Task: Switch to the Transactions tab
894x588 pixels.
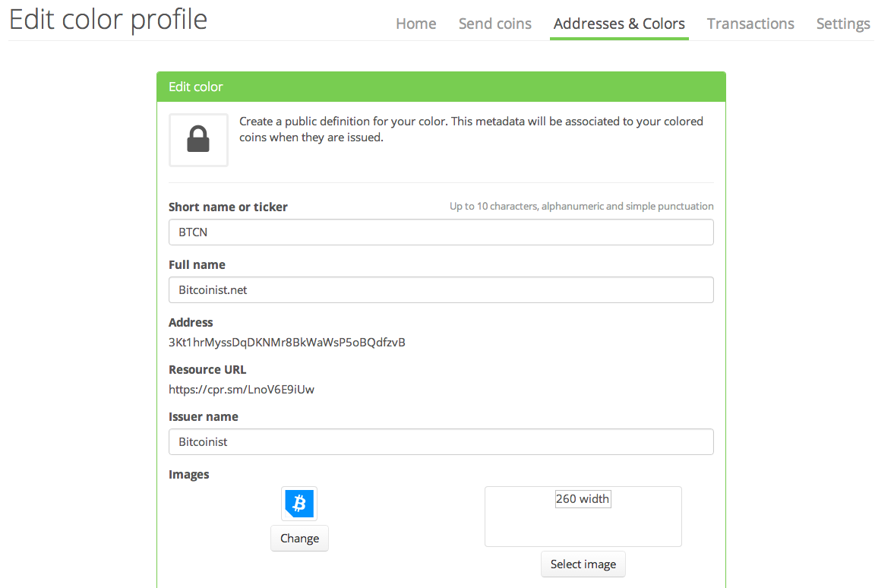Action: point(750,24)
